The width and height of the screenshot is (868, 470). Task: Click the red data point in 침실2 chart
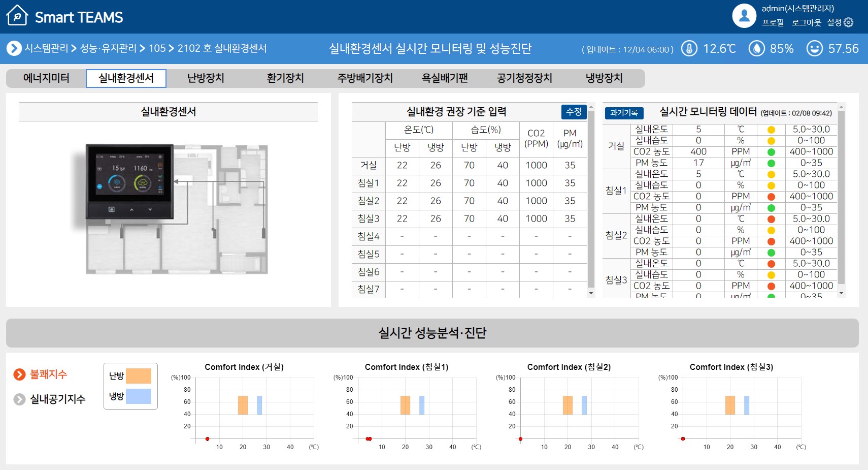tap(520, 438)
